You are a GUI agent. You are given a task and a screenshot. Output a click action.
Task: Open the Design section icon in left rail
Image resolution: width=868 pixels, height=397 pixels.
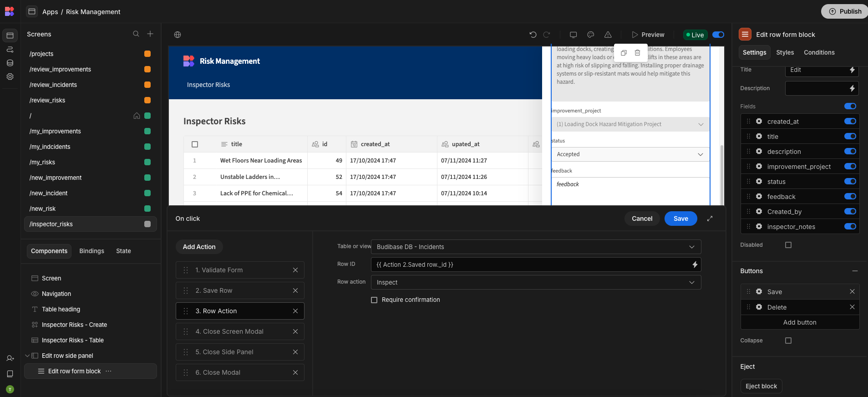10,35
